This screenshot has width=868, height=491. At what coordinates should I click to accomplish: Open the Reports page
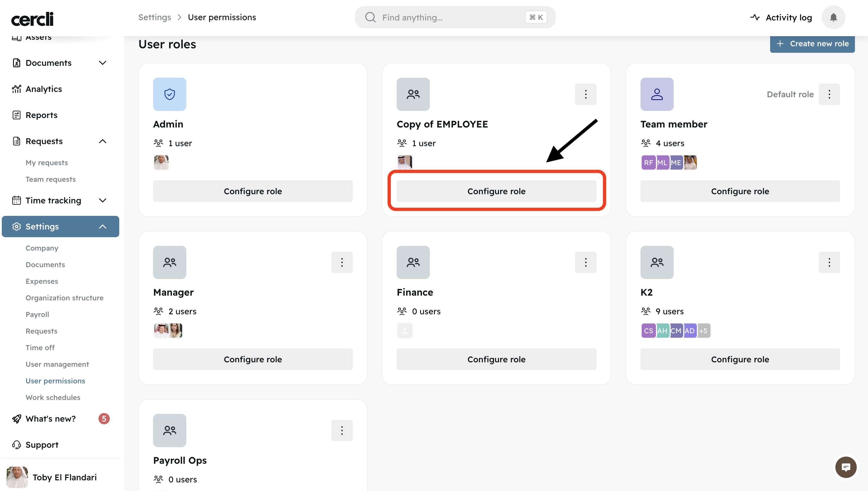click(42, 115)
